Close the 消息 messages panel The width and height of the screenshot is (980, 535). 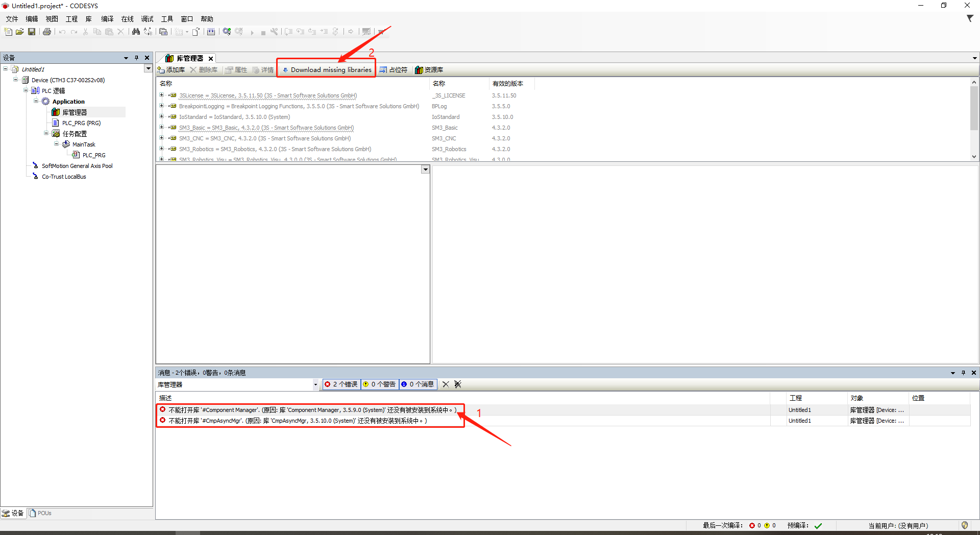(x=974, y=373)
